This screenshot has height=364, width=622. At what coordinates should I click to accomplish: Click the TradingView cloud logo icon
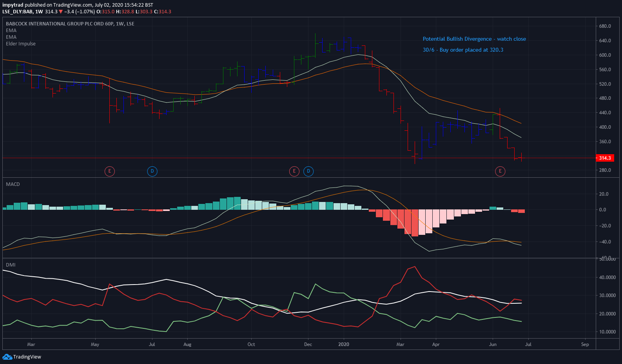click(7, 357)
